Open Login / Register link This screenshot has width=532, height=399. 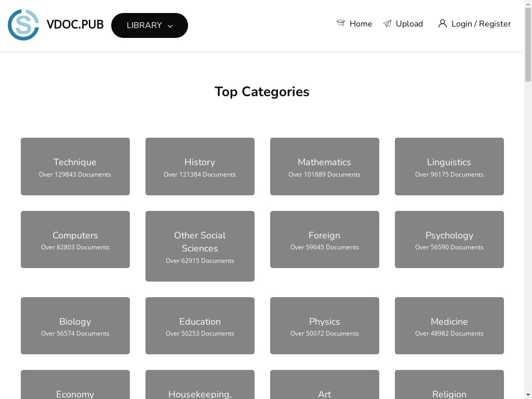pos(481,24)
